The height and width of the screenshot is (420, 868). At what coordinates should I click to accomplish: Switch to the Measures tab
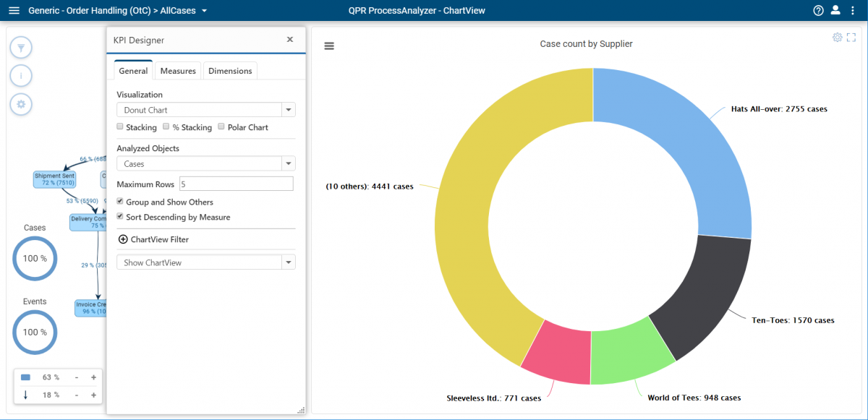tap(178, 71)
